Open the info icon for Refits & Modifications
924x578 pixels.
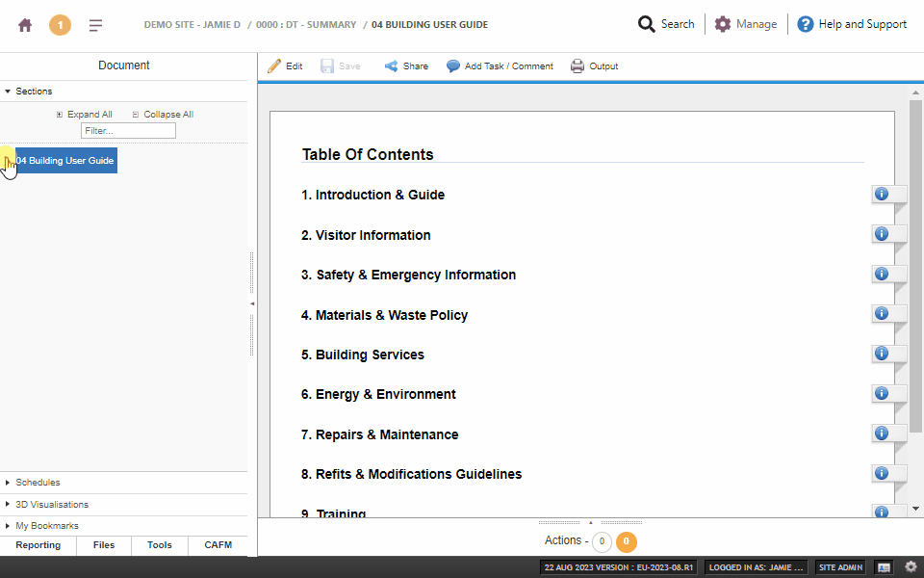point(882,473)
